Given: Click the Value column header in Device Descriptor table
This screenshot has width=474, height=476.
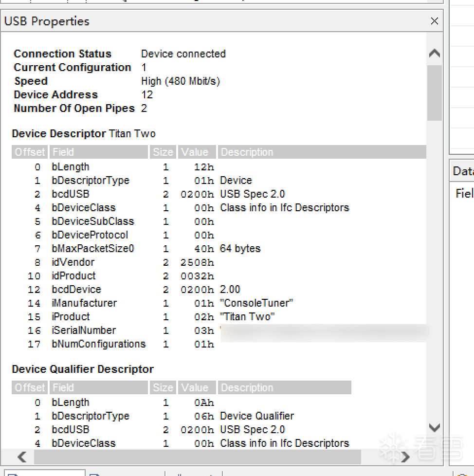Looking at the screenshot, I should pyautogui.click(x=197, y=152).
